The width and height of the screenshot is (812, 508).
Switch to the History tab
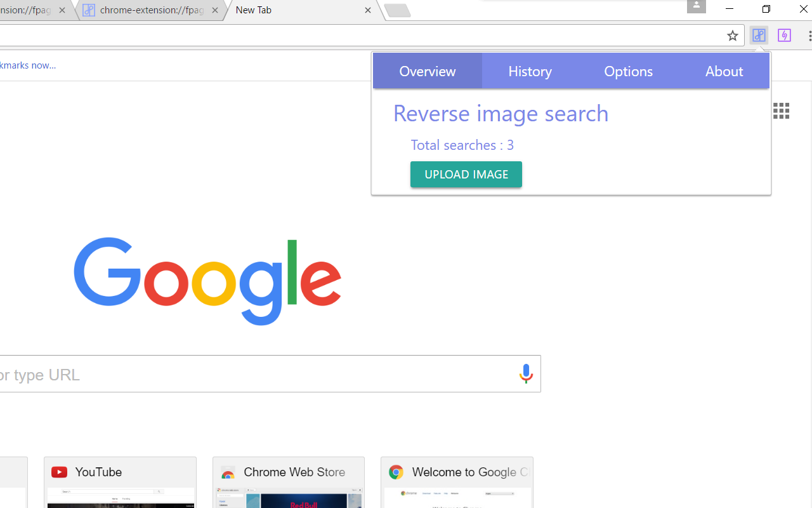(530, 71)
